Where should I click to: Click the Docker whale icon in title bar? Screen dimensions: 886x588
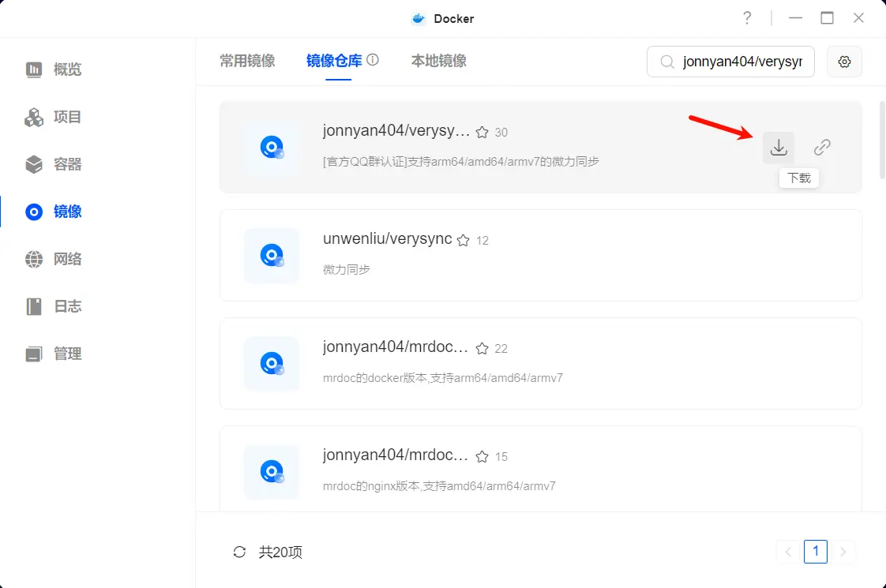click(419, 19)
